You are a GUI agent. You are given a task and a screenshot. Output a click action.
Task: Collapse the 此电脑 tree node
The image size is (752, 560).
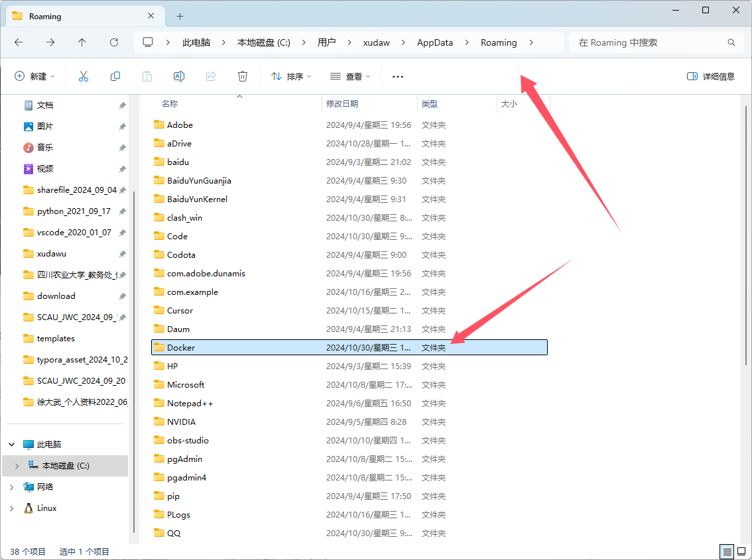click(12, 445)
